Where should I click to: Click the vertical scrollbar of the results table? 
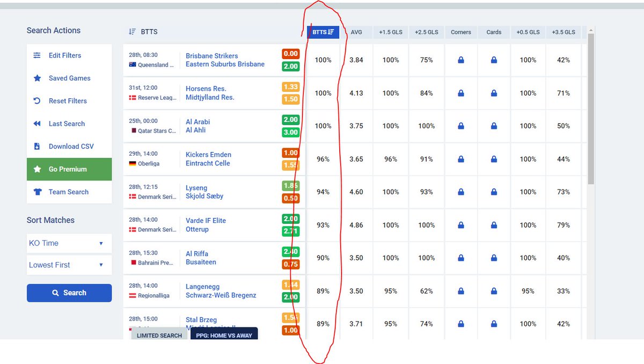[591, 110]
